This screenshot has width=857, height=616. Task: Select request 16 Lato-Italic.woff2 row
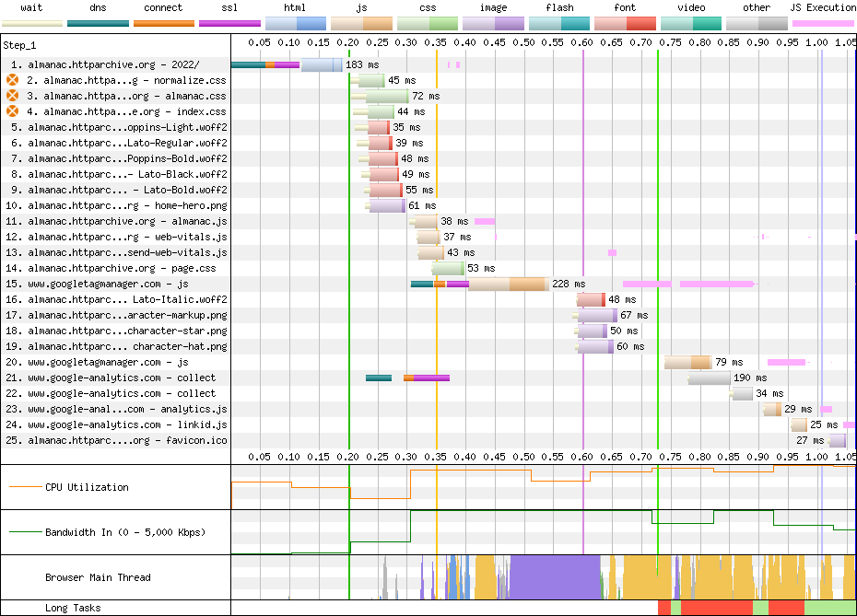[x=127, y=299]
